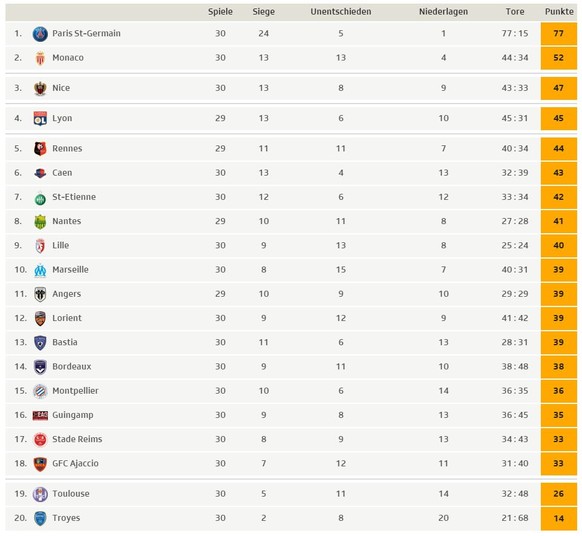Click the Monaco club crest
Viewport: 582px width, 536px height.
pyautogui.click(x=40, y=58)
